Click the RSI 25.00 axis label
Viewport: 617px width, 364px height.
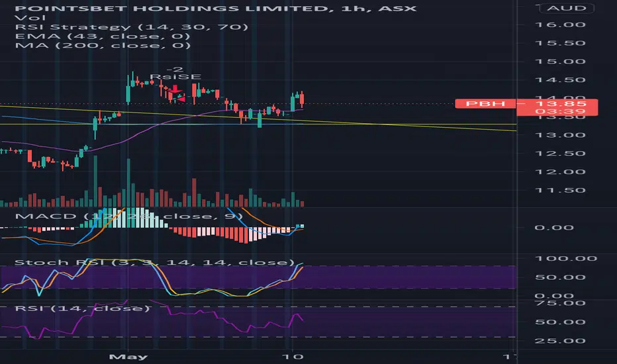tap(560, 341)
